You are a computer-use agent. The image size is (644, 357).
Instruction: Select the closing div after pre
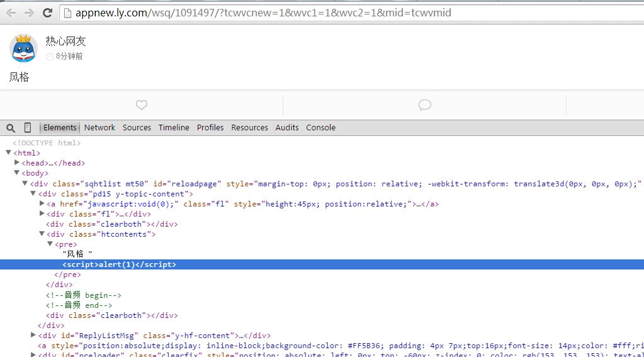pos(59,285)
